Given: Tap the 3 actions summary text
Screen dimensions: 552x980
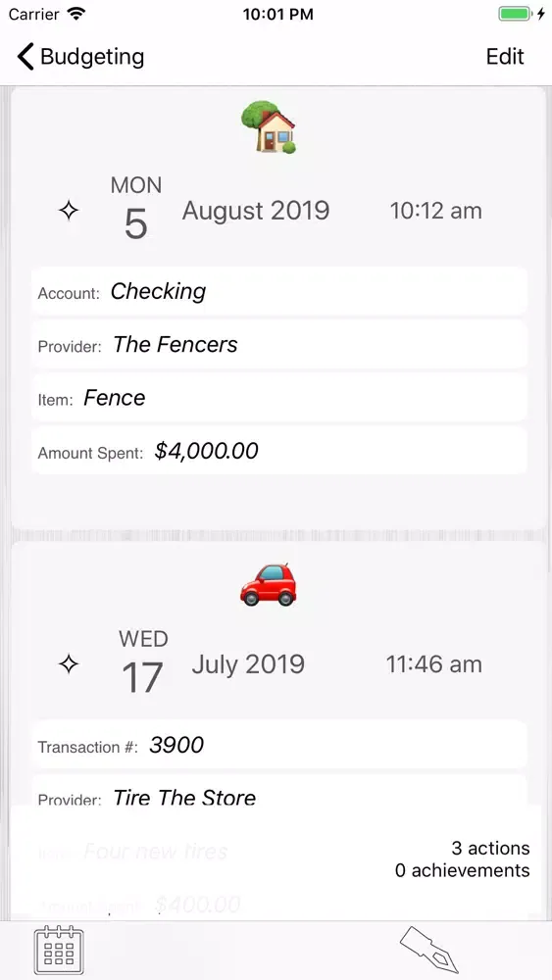Looking at the screenshot, I should tap(491, 848).
